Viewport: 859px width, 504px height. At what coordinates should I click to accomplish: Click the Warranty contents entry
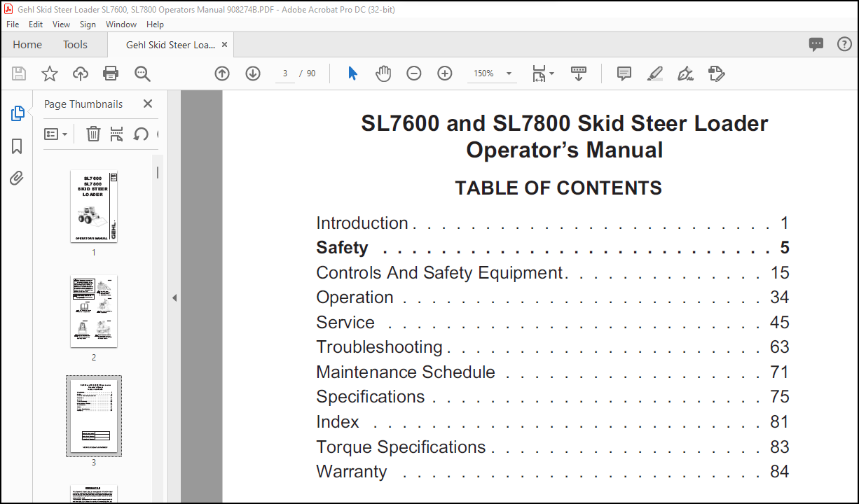(x=552, y=472)
